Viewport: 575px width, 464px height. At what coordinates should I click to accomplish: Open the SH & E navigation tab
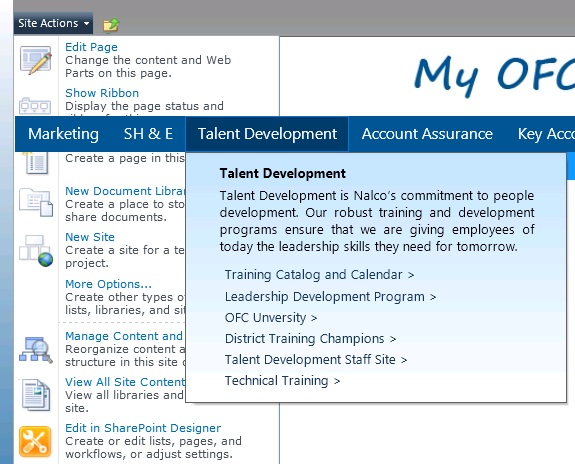148,134
